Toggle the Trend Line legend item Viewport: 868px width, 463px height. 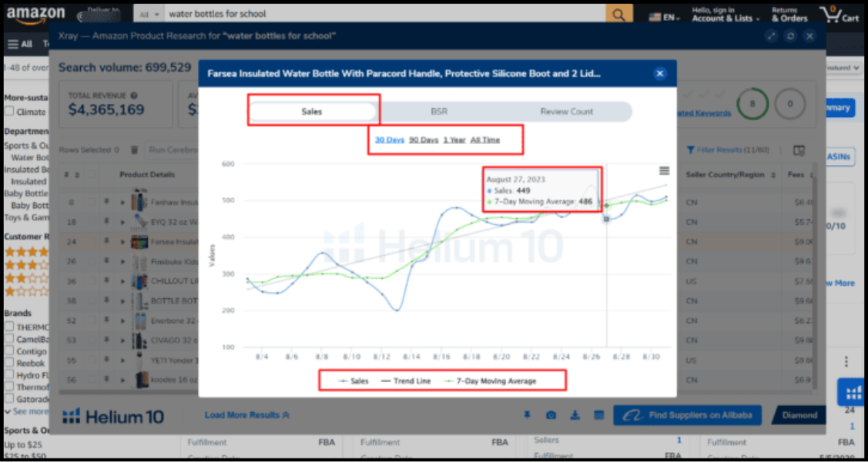406,381
